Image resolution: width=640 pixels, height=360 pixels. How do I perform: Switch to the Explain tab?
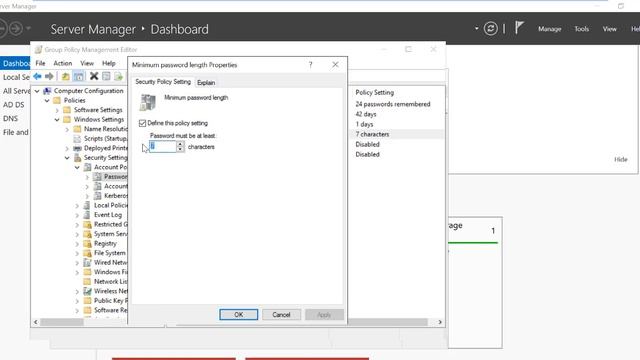(206, 82)
